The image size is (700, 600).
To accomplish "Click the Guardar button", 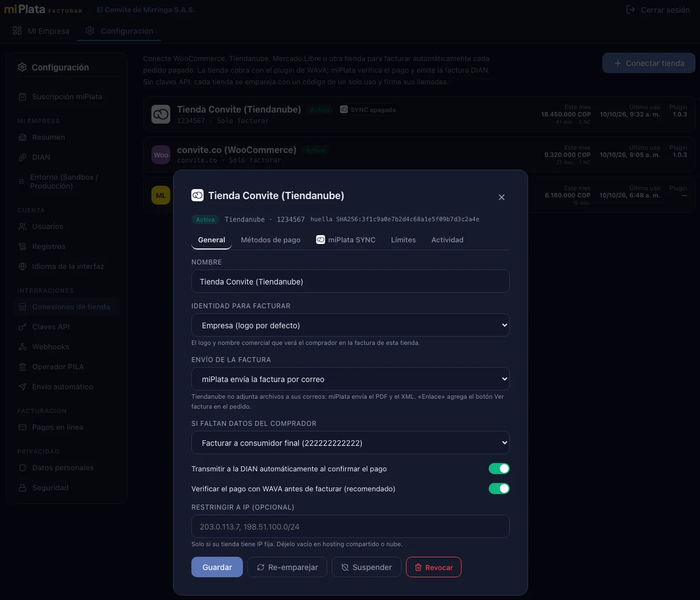I will (217, 567).
